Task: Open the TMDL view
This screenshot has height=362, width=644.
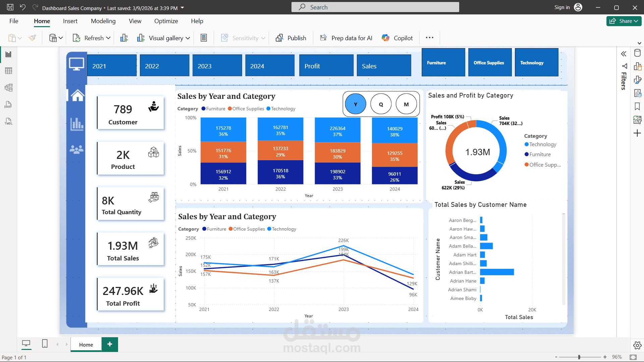Action: [x=8, y=121]
